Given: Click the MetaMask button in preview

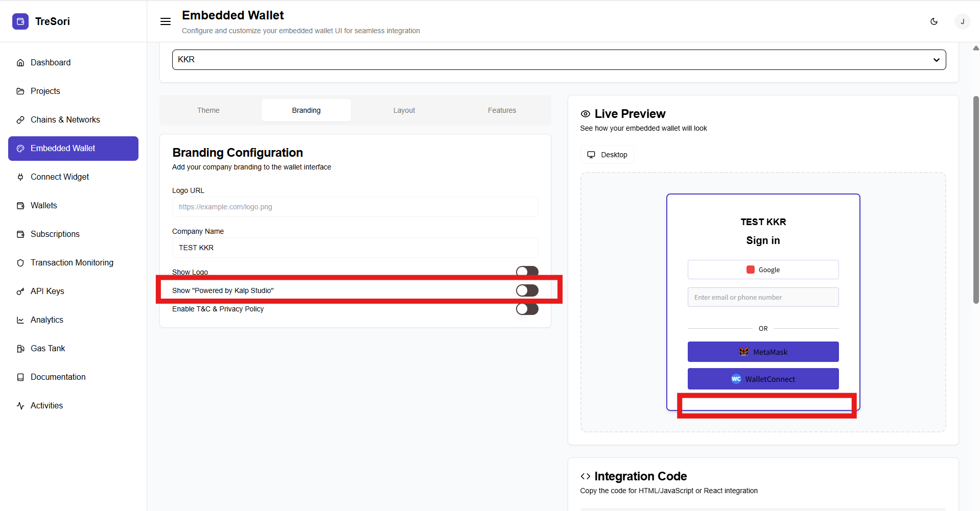Looking at the screenshot, I should tap(763, 352).
